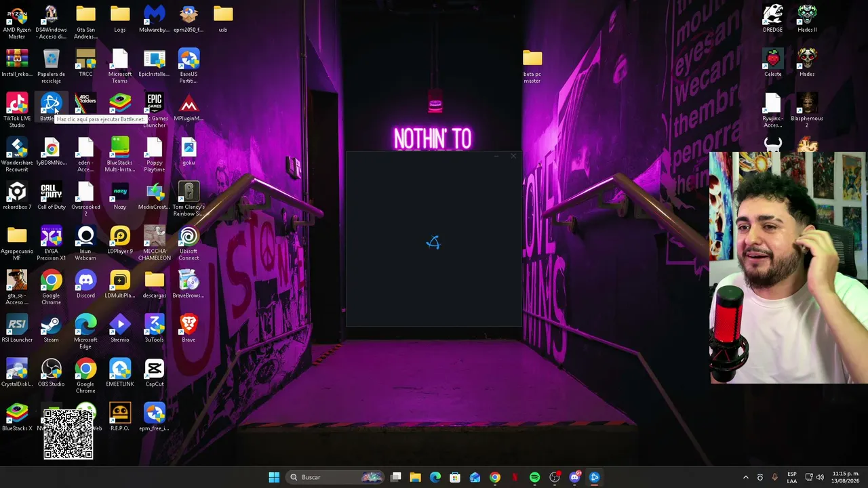Select the LDPlayer 9 desktop icon
868x488 pixels.
pyautogui.click(x=120, y=240)
